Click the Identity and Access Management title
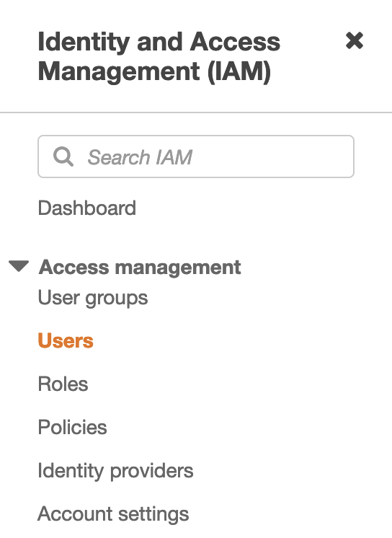The image size is (392, 538). click(159, 57)
